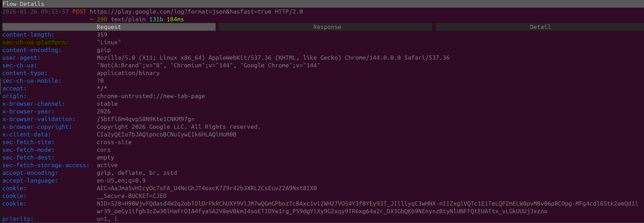Image resolution: width=644 pixels, height=223 pixels.
Task: Click the AEC cookie value
Action: click(207, 188)
